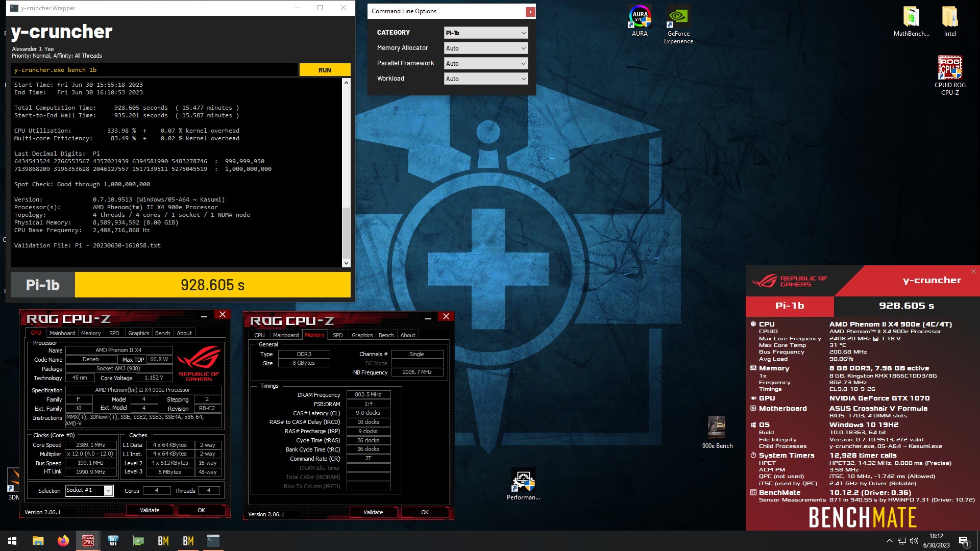The width and height of the screenshot is (980, 551).
Task: Close the Command Line Options panel
Action: click(x=530, y=12)
